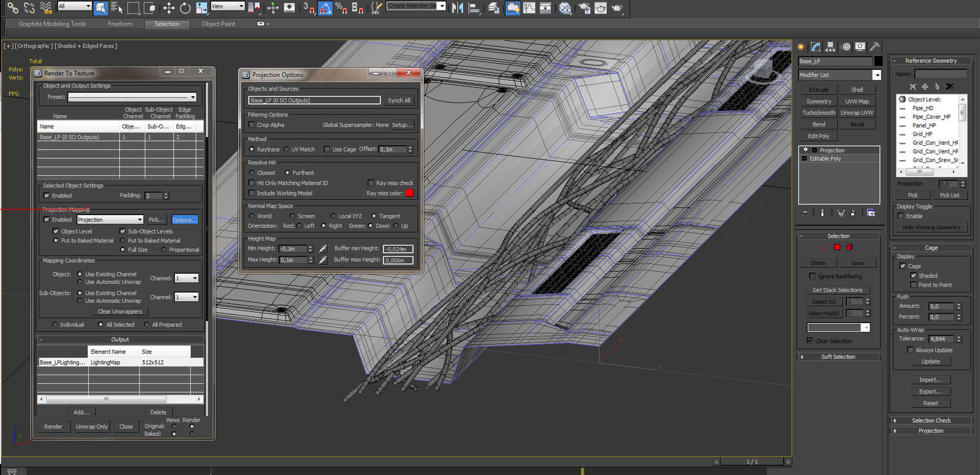Open the Modifier List dropdown
This screenshot has width=980, height=475.
[840, 75]
